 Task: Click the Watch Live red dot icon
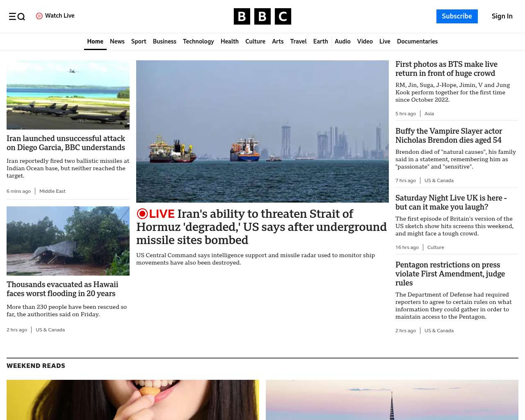(39, 16)
